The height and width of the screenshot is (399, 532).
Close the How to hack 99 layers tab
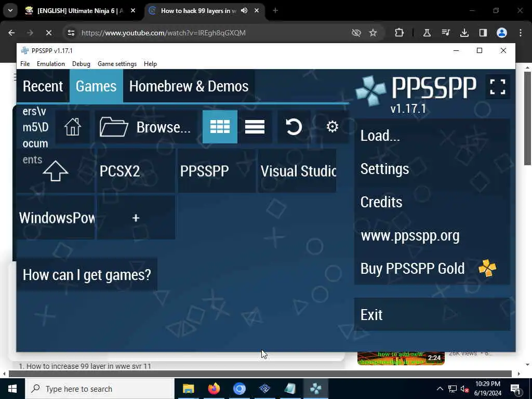257,10
